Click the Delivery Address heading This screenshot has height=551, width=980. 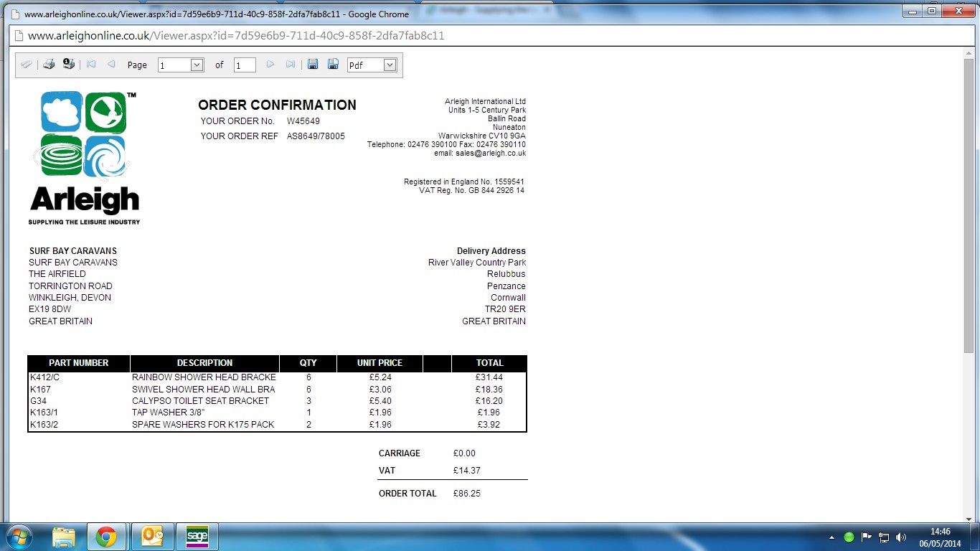coord(491,251)
